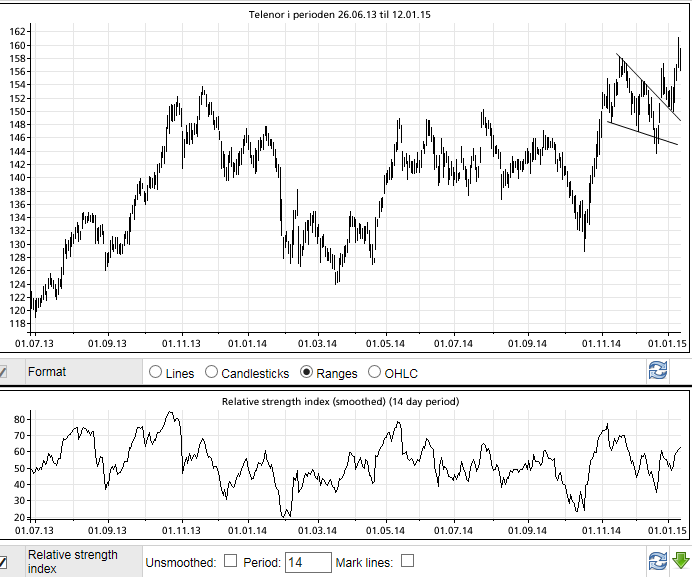The image size is (692, 577).
Task: Click the refresh icon in the RSI row
Action: (657, 561)
